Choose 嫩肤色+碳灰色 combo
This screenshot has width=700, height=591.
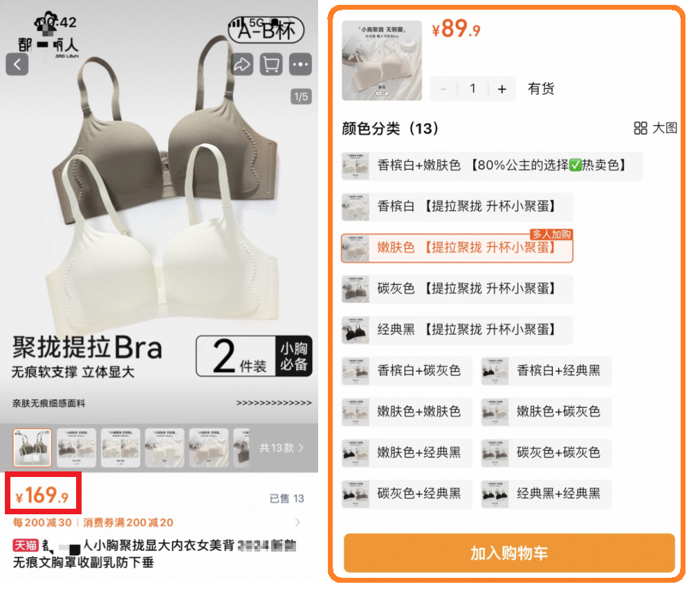(x=546, y=412)
